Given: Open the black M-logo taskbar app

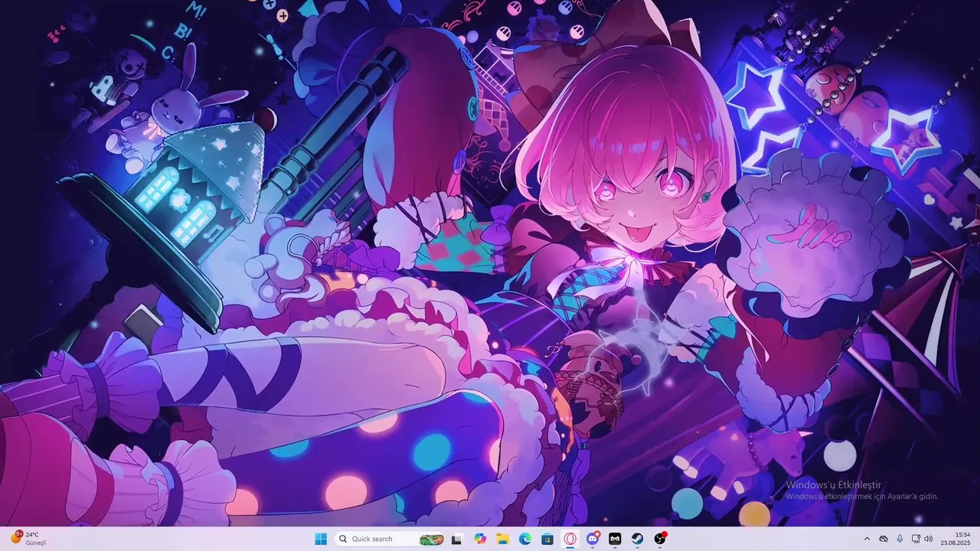Looking at the screenshot, I should coord(615,539).
